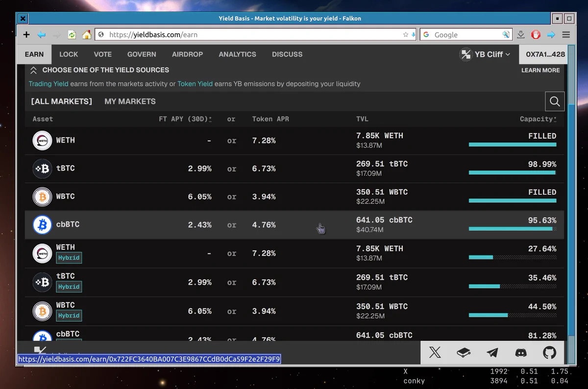Click the TVL column header
This screenshot has height=389, width=588.
362,119
